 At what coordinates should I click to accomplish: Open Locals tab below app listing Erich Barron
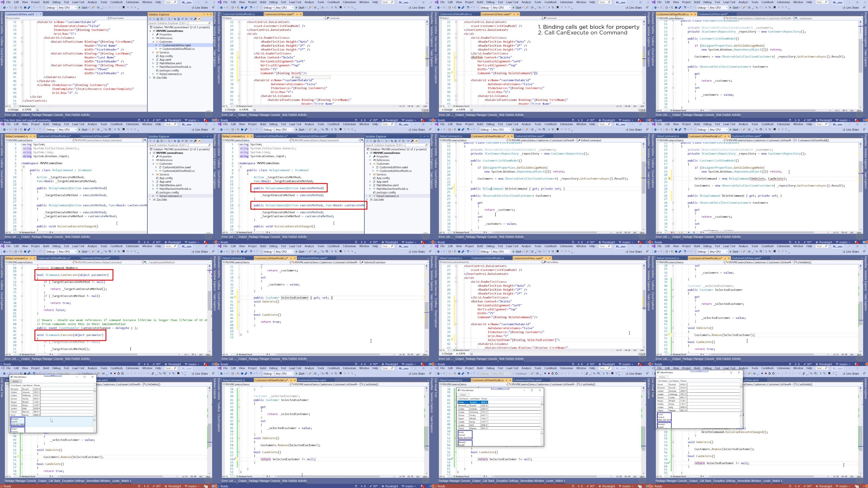(x=116, y=481)
